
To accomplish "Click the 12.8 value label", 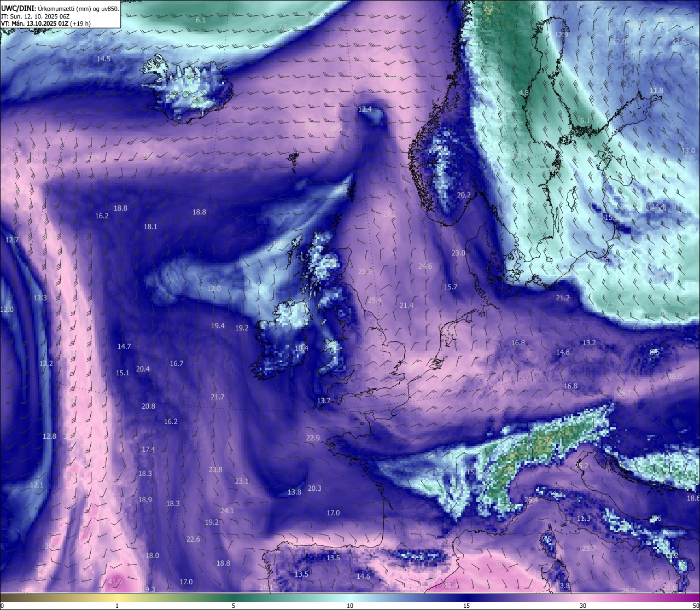I will [49, 436].
